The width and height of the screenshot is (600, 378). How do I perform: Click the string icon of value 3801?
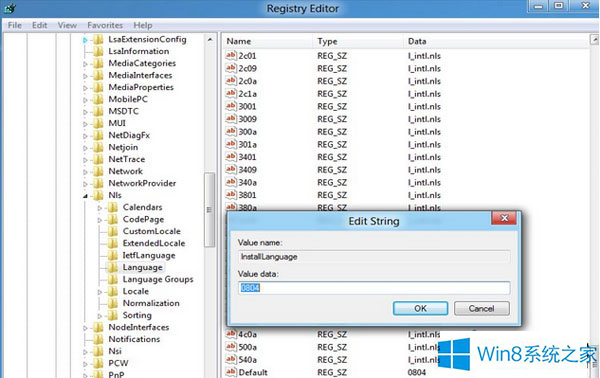click(x=231, y=195)
